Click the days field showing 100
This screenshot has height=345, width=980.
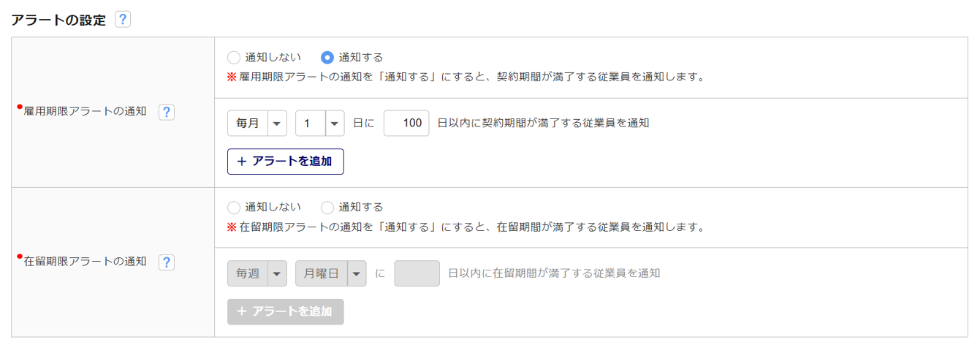point(406,124)
